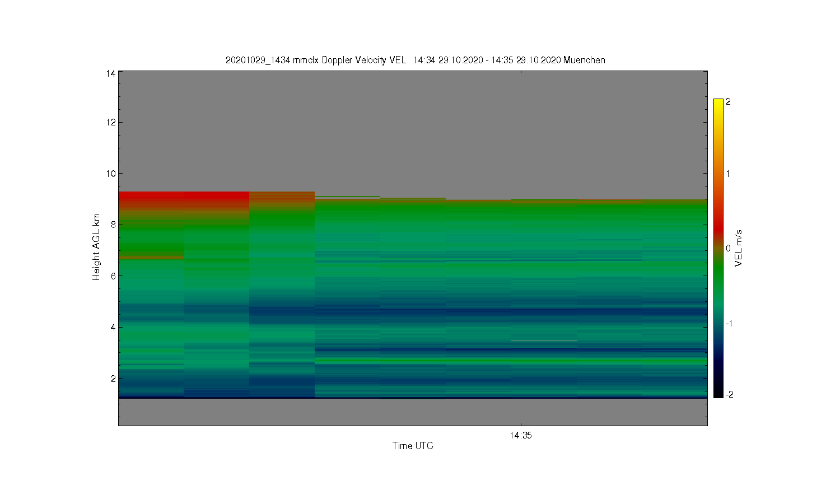Click the red region of the colorbar
Image resolution: width=840 pixels, height=504 pixels.
coord(718,227)
